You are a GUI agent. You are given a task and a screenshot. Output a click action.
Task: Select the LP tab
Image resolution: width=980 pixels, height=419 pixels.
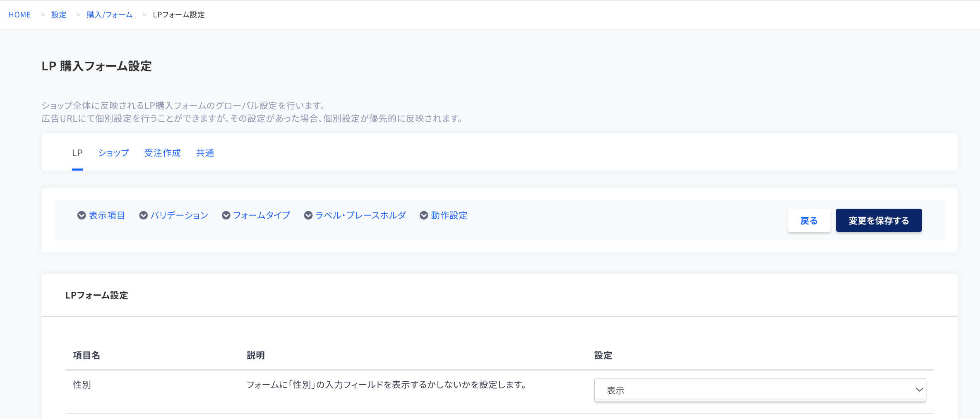[77, 153]
